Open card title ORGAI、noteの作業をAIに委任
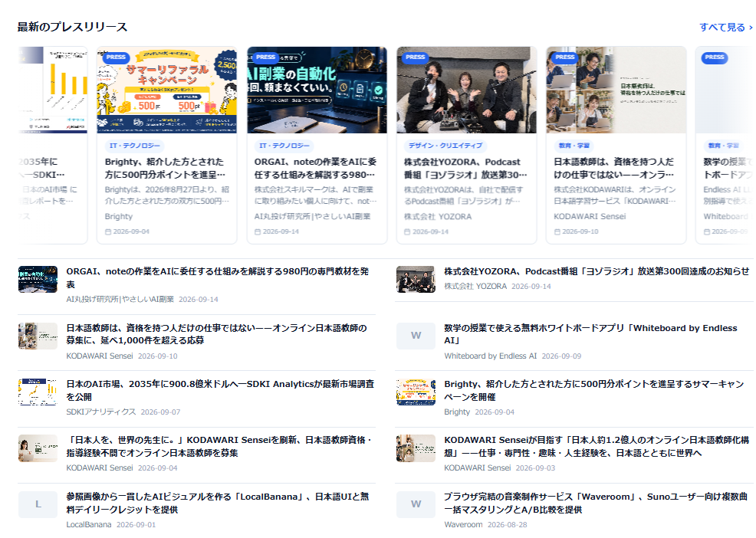The image size is (756, 538). (315, 169)
